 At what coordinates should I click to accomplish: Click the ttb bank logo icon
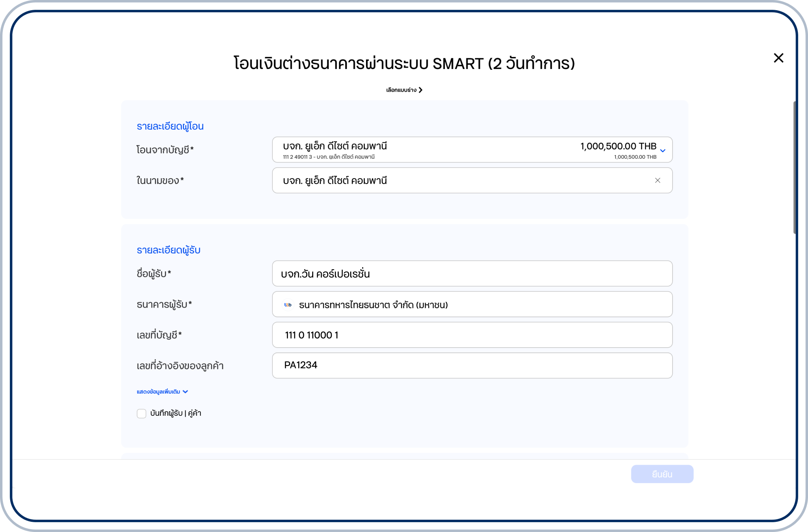click(288, 305)
